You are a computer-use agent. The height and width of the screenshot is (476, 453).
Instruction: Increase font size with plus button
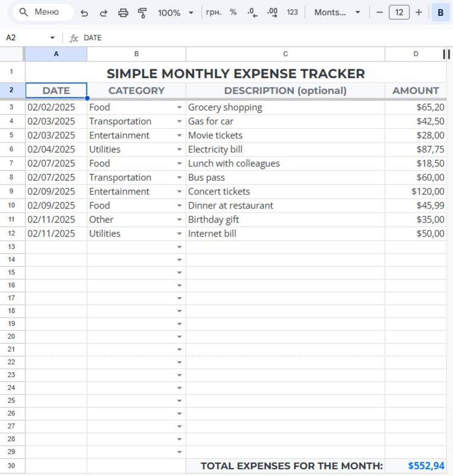pyautogui.click(x=419, y=13)
